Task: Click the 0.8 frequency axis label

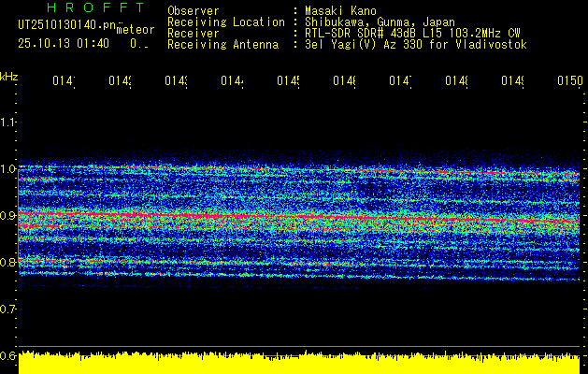Action: click(x=7, y=262)
